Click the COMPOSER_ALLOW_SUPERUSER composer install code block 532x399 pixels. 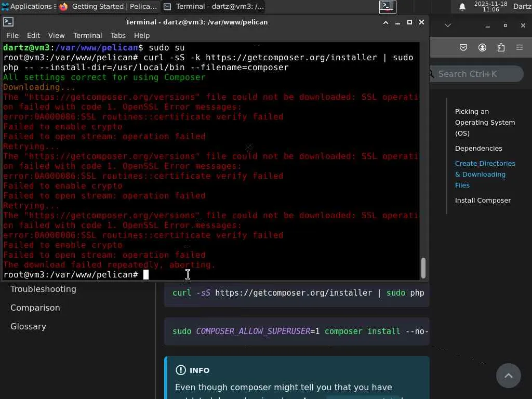coord(297,331)
